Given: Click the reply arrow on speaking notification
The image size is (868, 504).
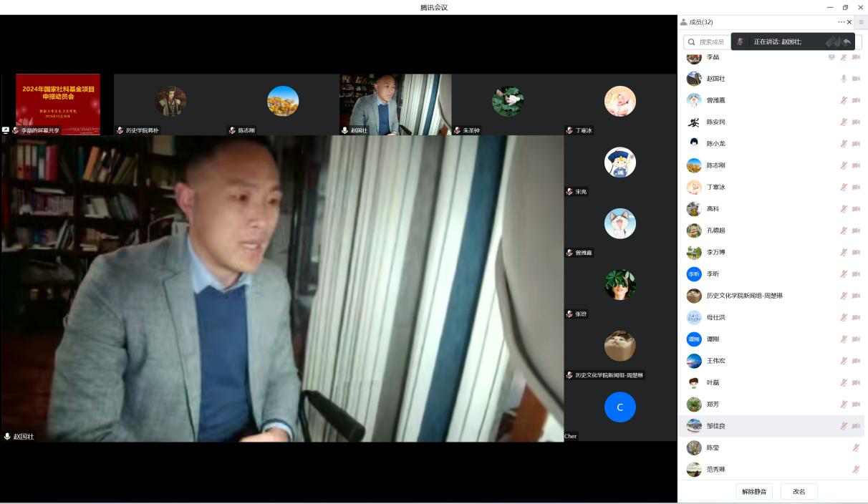Looking at the screenshot, I should (847, 42).
